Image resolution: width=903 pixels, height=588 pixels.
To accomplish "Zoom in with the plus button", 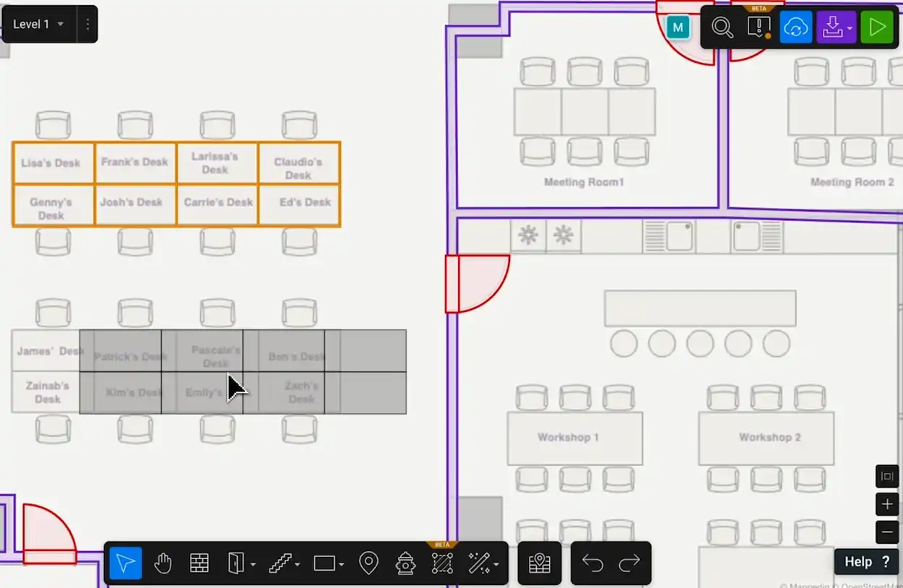I will [x=887, y=504].
